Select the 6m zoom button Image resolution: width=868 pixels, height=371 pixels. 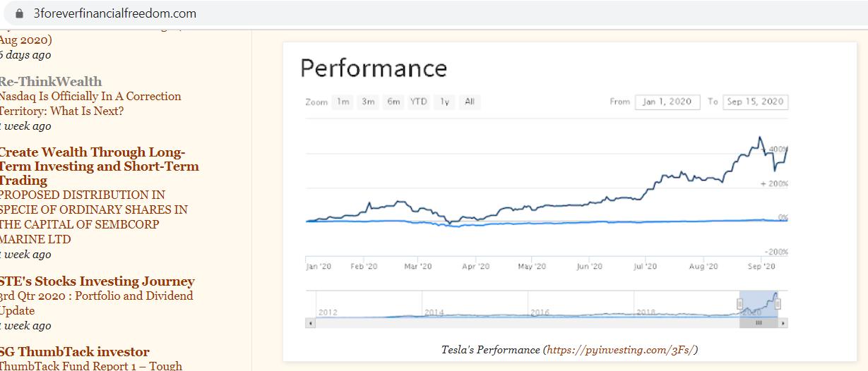393,102
